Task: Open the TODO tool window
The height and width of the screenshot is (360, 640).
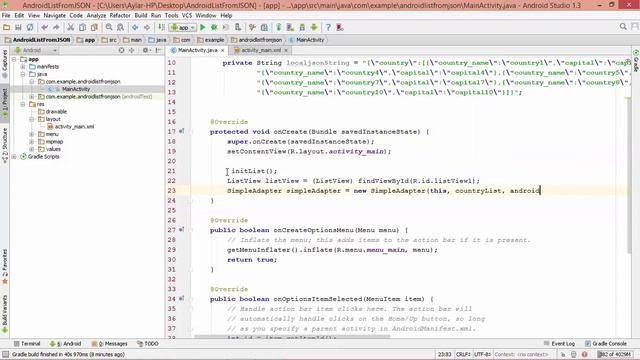Action: tap(148, 344)
